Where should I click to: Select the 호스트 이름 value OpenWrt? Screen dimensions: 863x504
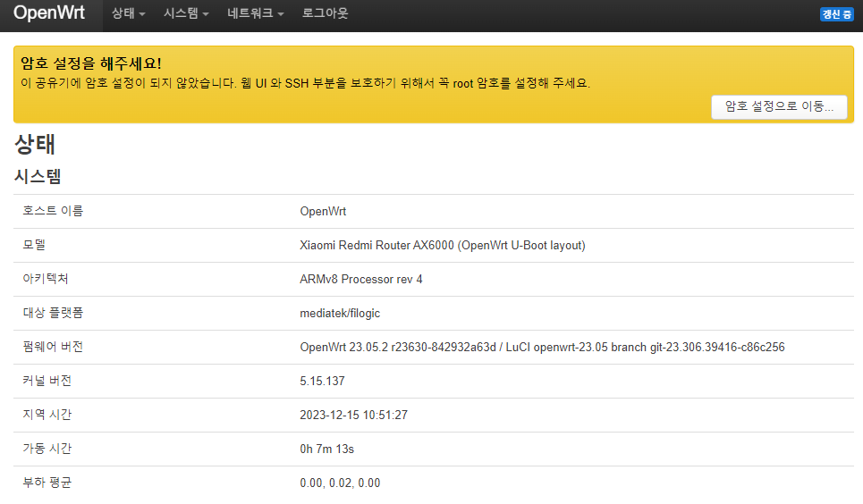(323, 211)
